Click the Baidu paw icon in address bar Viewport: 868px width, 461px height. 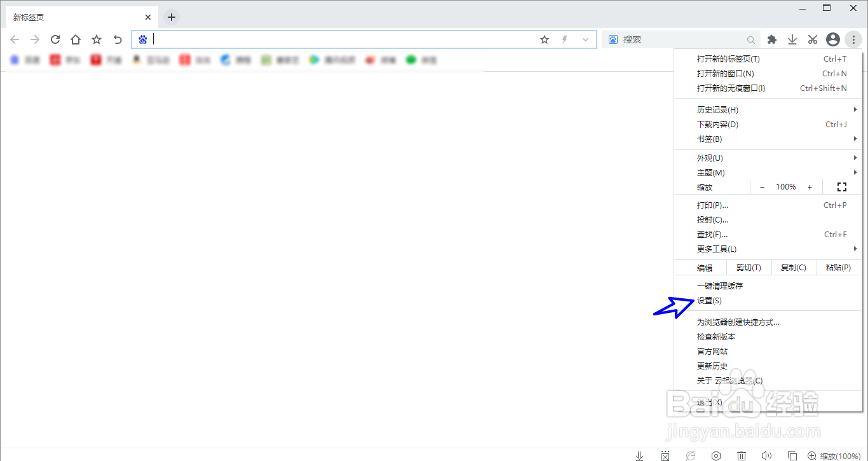143,39
